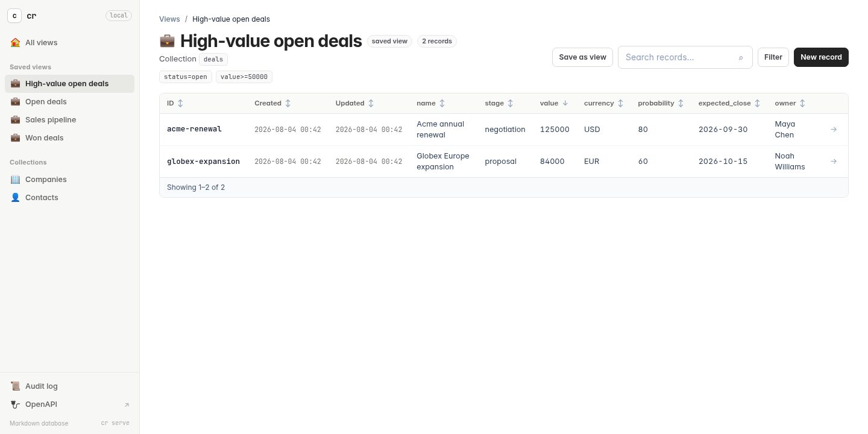The width and height of the screenshot is (868, 434).
Task: Sort by name column arrows
Action: coord(442,104)
